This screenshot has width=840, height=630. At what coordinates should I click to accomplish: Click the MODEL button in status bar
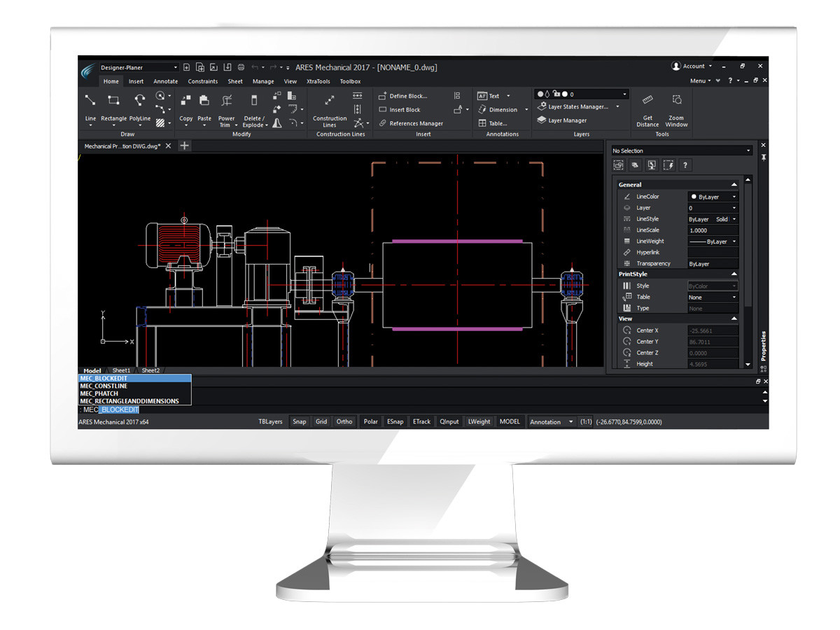pos(510,422)
